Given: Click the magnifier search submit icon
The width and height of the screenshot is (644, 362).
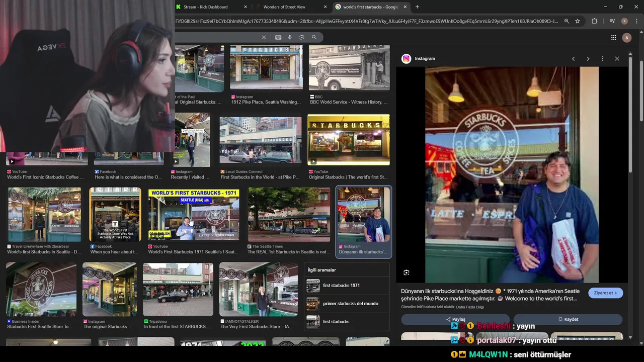Looking at the screenshot, I should (x=314, y=37).
